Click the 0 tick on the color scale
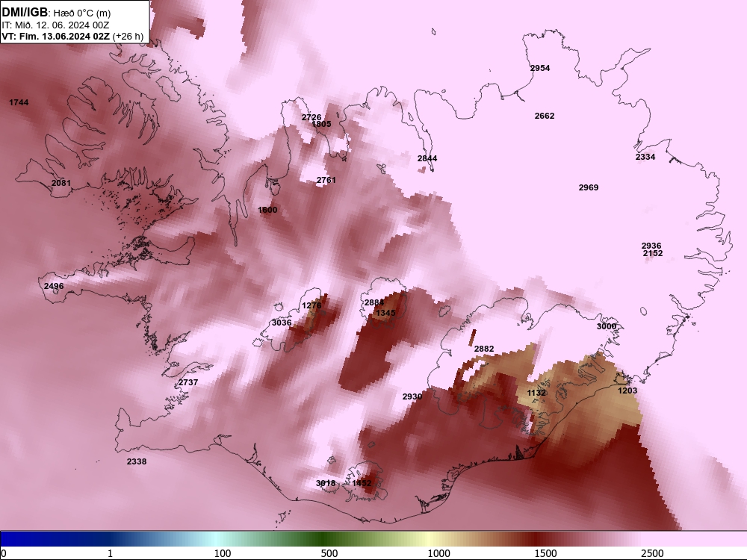 (4, 553)
